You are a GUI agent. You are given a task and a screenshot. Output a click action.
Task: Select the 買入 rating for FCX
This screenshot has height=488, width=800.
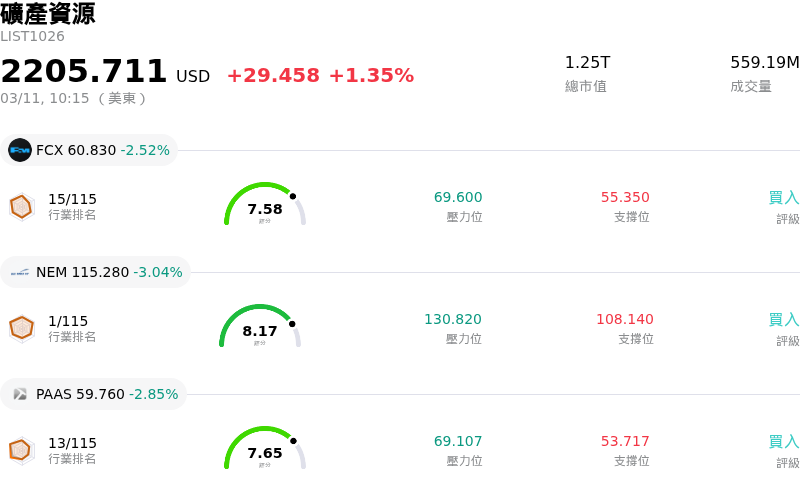point(783,198)
